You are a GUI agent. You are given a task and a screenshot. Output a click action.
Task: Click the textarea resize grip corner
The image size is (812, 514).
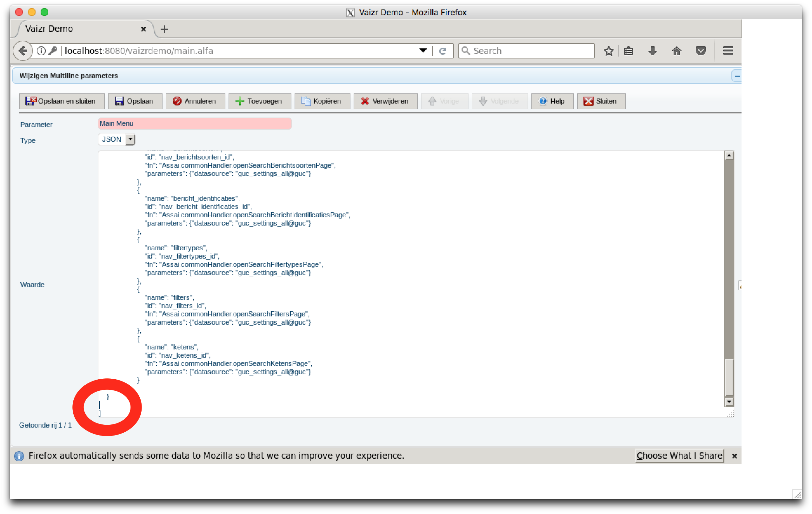click(730, 414)
